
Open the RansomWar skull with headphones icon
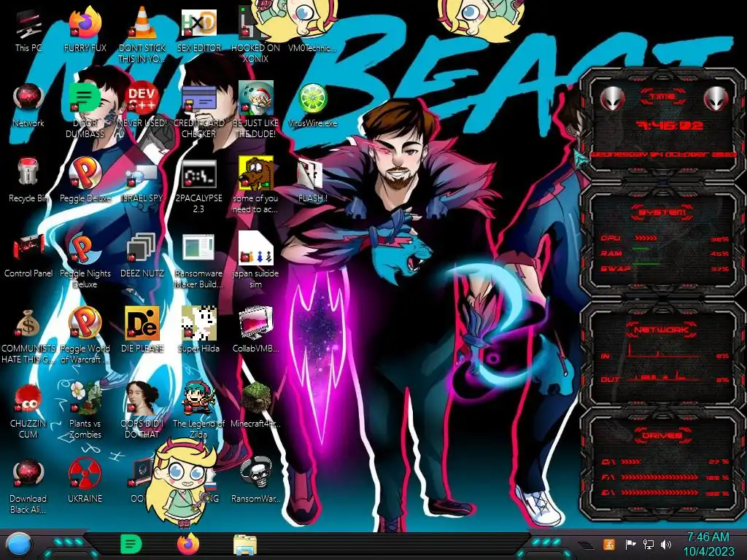[255, 472]
